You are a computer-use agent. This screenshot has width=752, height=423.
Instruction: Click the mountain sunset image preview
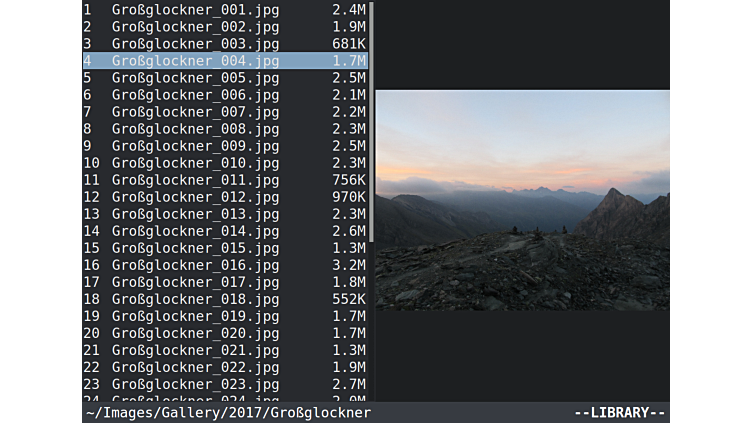coord(522,200)
